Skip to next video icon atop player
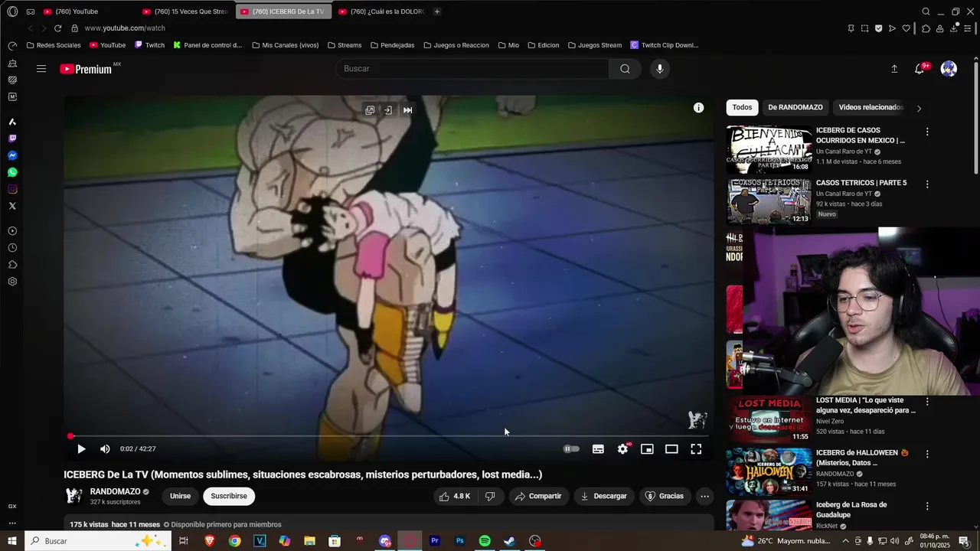 coord(407,110)
